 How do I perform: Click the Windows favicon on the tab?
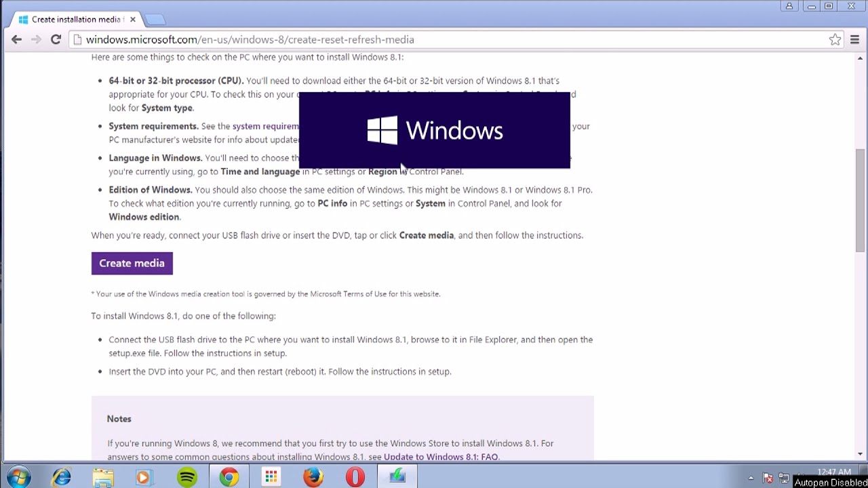tap(23, 19)
